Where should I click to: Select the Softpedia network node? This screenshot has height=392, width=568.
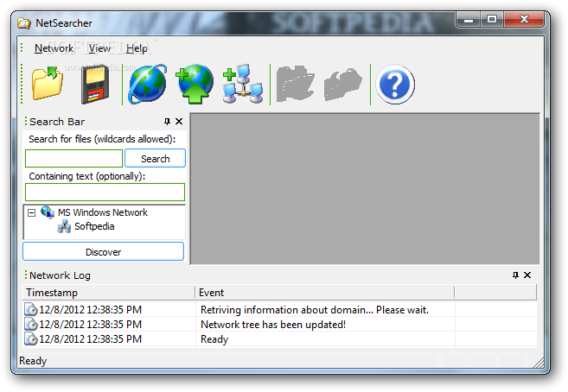pos(94,226)
